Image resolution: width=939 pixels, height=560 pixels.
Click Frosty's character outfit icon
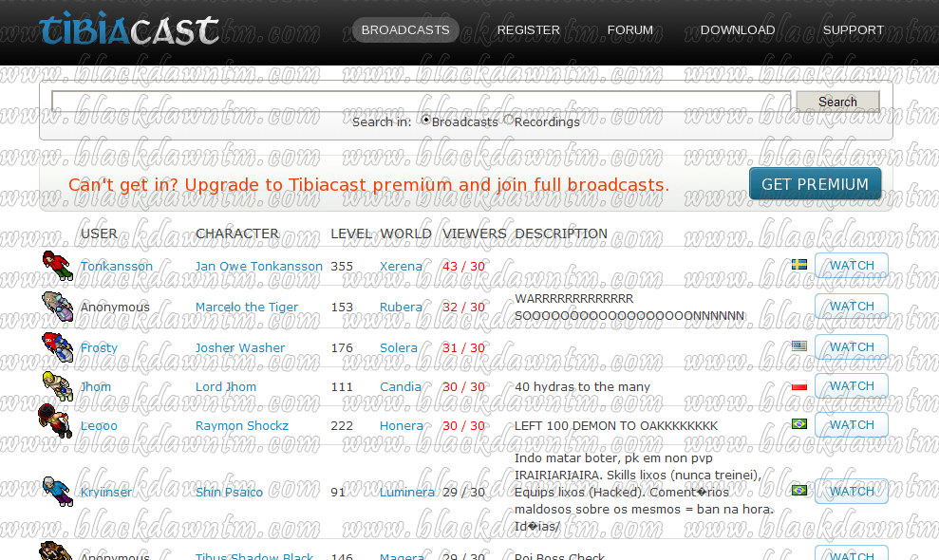tap(58, 347)
